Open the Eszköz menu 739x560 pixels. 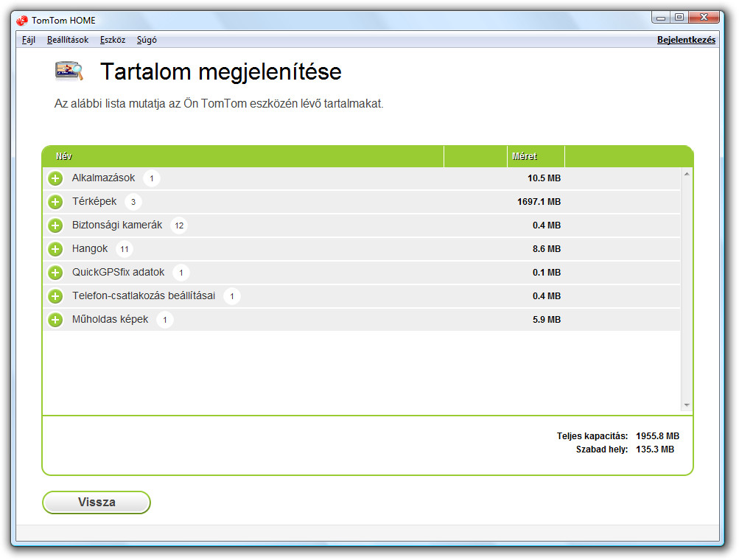tap(112, 40)
